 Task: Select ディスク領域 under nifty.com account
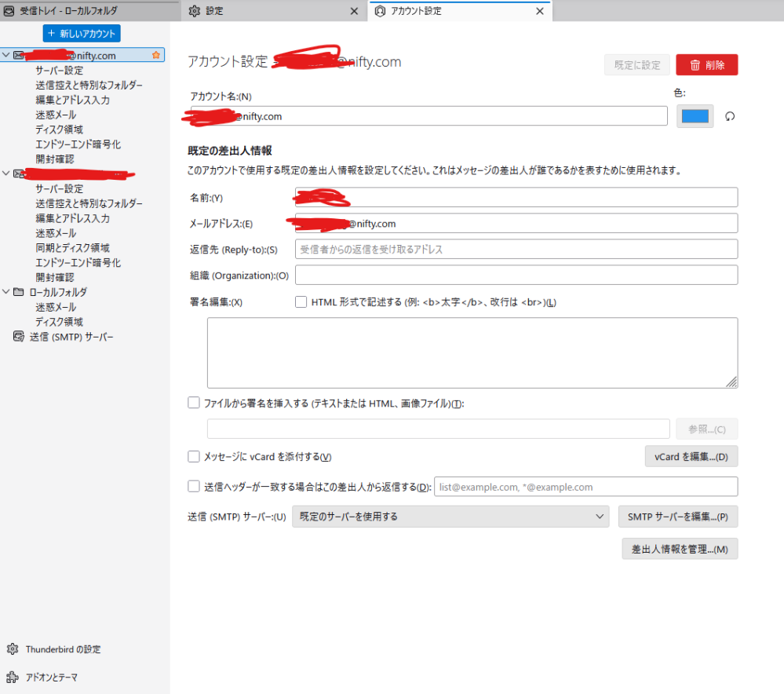click(x=59, y=129)
